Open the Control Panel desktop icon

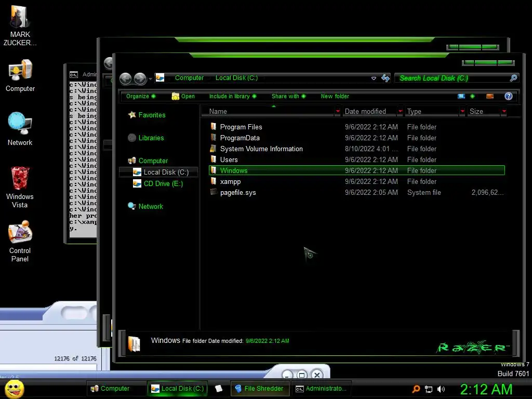click(x=20, y=241)
